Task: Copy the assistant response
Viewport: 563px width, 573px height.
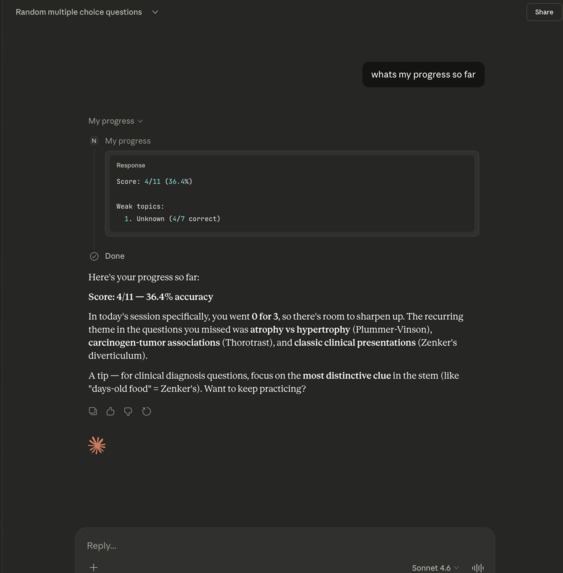Action: [93, 411]
